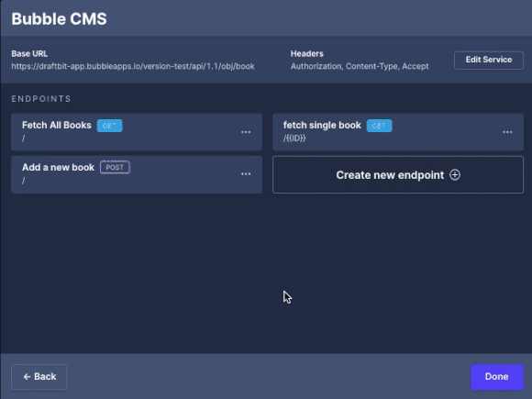Click the Bubble CMS title
This screenshot has height=399, width=532.
tap(59, 19)
